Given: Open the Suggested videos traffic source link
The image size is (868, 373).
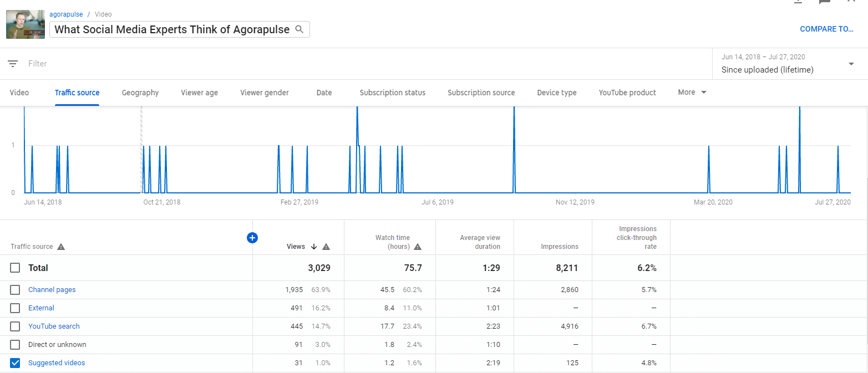Looking at the screenshot, I should click(x=57, y=363).
